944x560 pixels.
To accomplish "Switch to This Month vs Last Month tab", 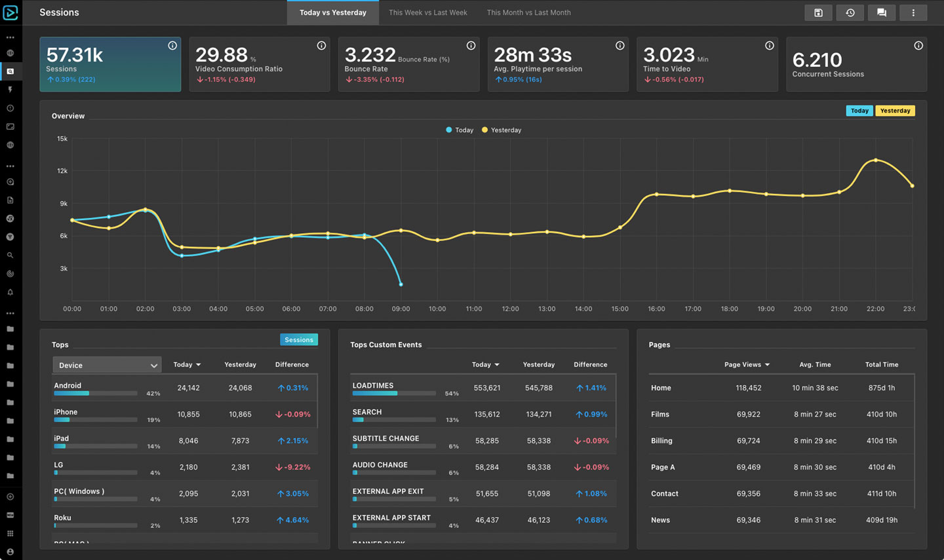I will tap(528, 12).
